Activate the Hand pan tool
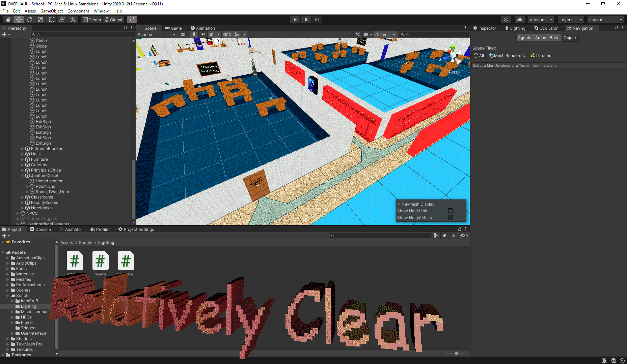The width and height of the screenshot is (627, 364). (x=8, y=19)
